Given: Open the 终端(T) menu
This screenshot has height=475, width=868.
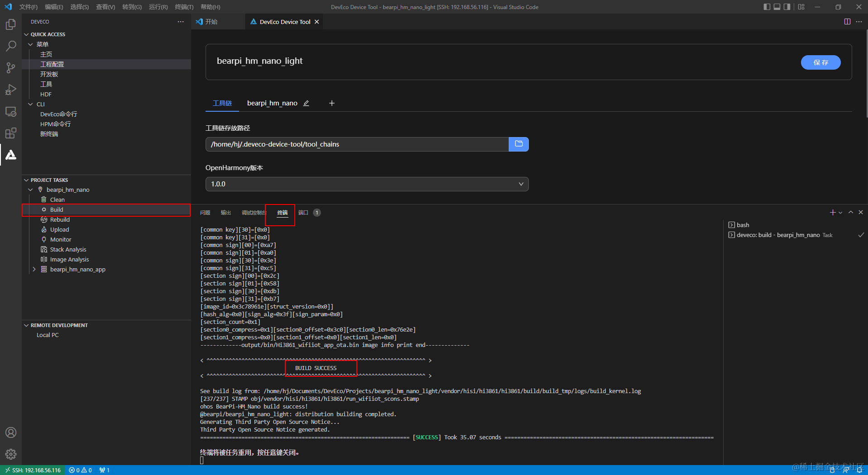Looking at the screenshot, I should coord(184,7).
